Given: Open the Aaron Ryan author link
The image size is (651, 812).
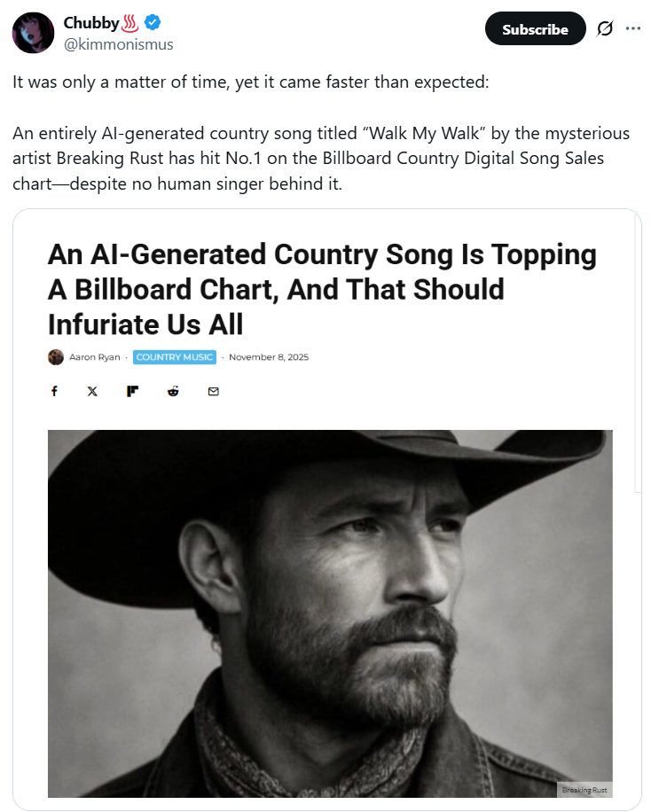Looking at the screenshot, I should tap(94, 357).
